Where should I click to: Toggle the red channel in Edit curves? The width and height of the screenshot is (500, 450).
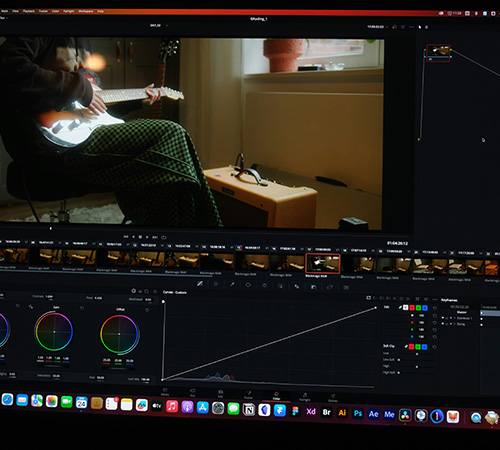[412, 308]
